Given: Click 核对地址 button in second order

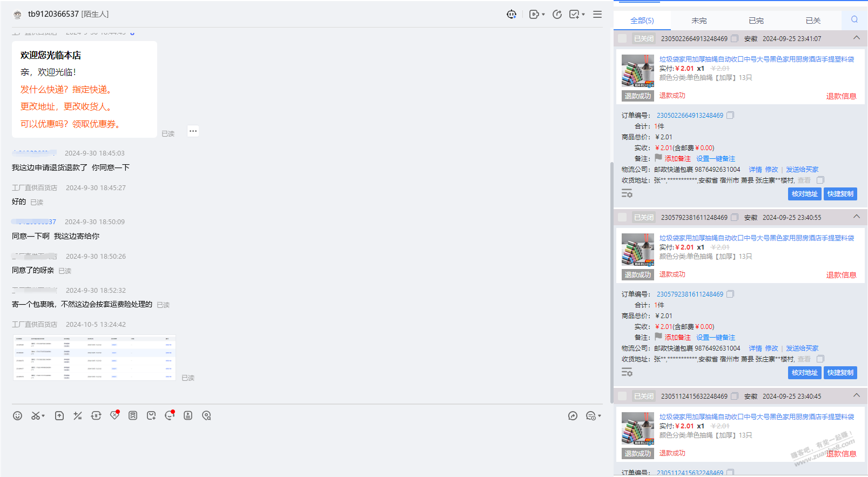Looking at the screenshot, I should [x=804, y=373].
